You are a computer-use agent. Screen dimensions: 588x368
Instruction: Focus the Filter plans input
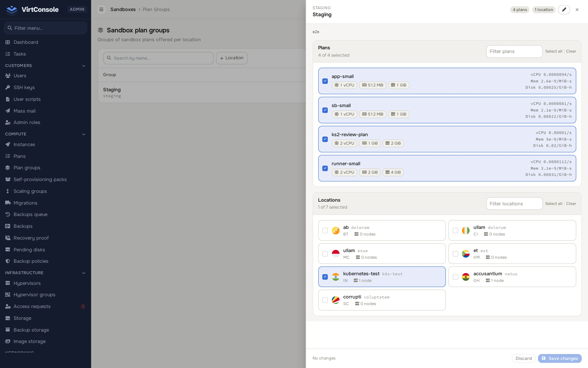(514, 51)
